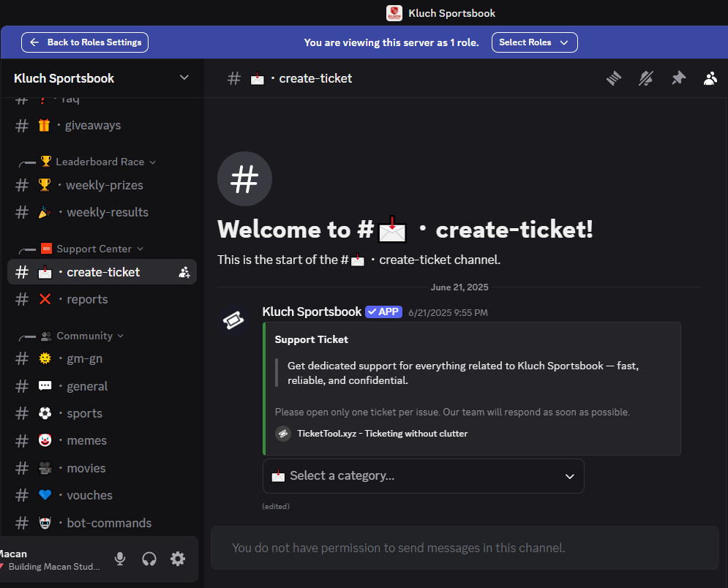The height and width of the screenshot is (588, 728).
Task: Show member list icon in header
Action: pyautogui.click(x=710, y=78)
